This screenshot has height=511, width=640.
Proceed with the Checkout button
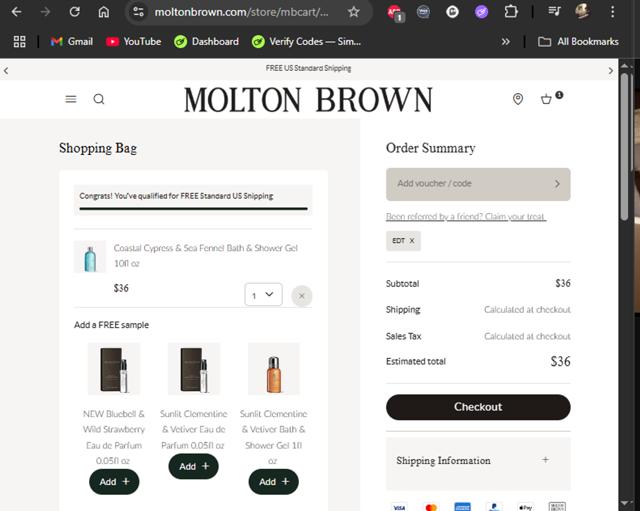pos(478,407)
